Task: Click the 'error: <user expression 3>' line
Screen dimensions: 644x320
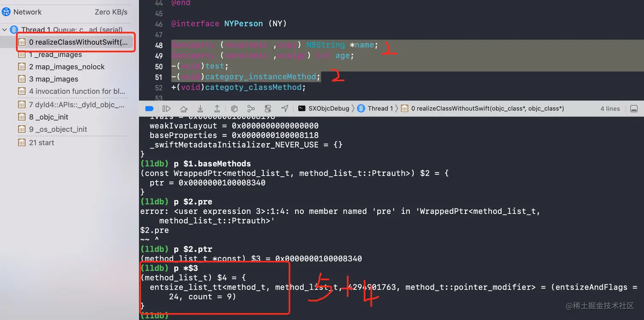Action: [x=340, y=211]
